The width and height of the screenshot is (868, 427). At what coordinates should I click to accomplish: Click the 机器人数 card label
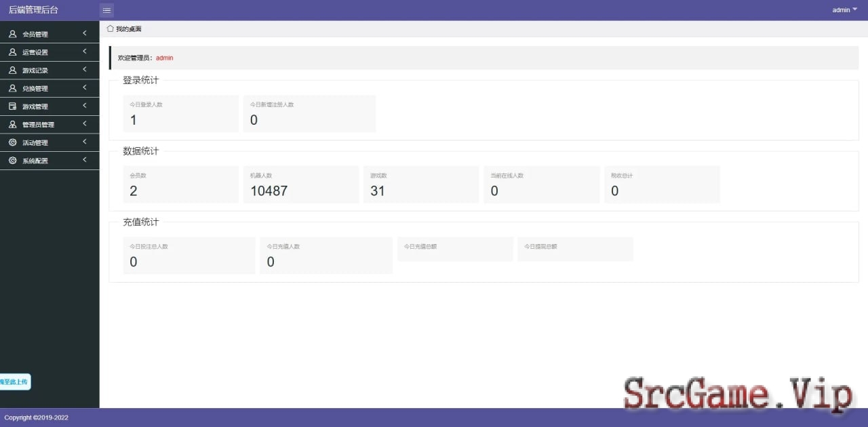point(261,175)
